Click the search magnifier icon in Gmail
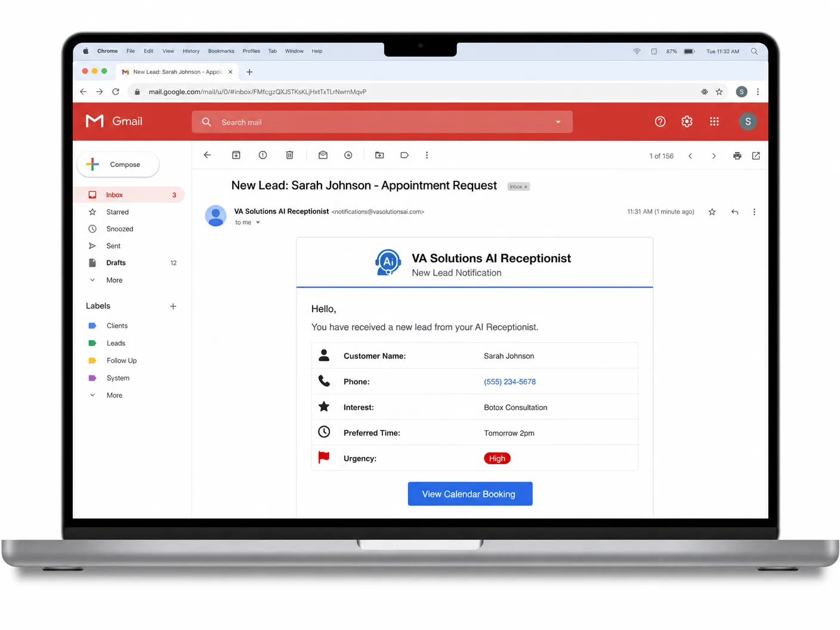 tap(206, 122)
